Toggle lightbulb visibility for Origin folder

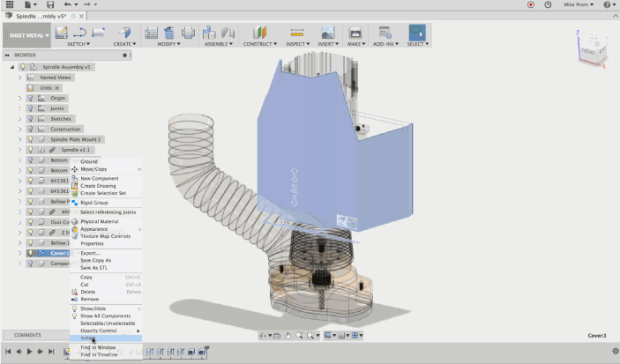31,98
